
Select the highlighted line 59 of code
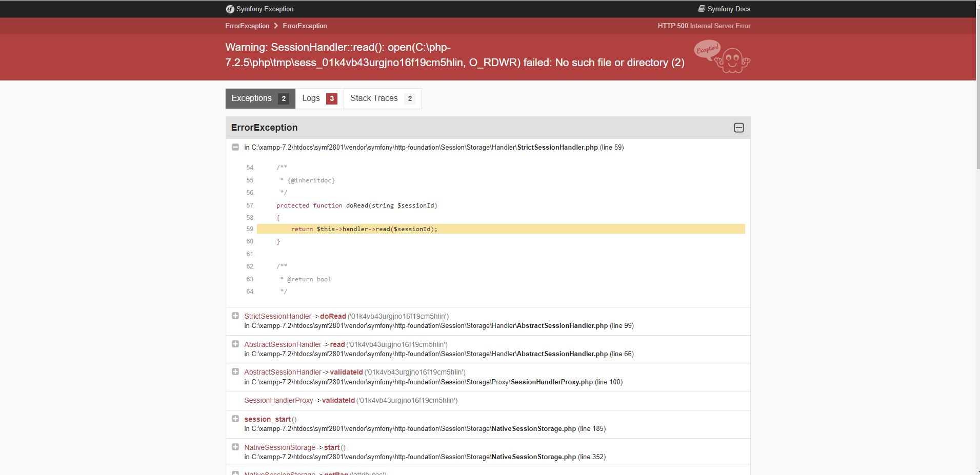(364, 229)
